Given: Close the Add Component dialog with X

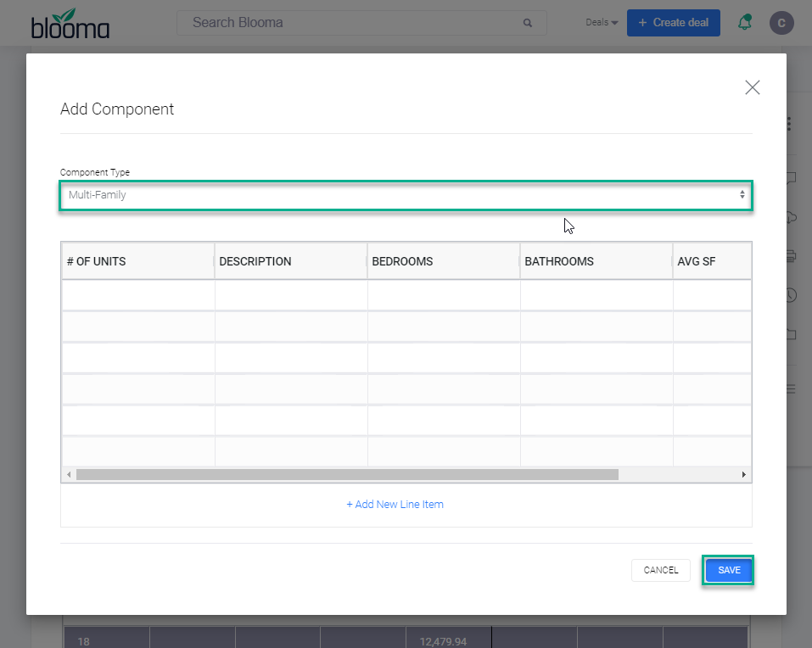Looking at the screenshot, I should pos(752,87).
